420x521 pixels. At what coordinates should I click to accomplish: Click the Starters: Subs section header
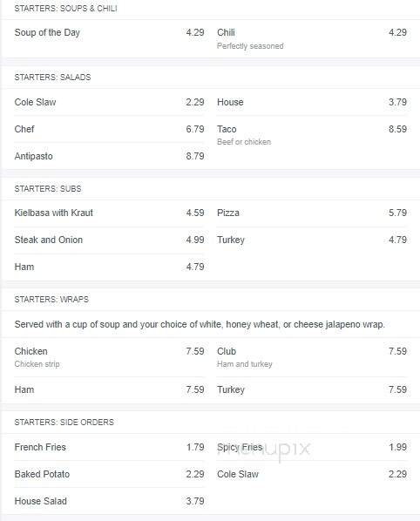[x=48, y=189]
